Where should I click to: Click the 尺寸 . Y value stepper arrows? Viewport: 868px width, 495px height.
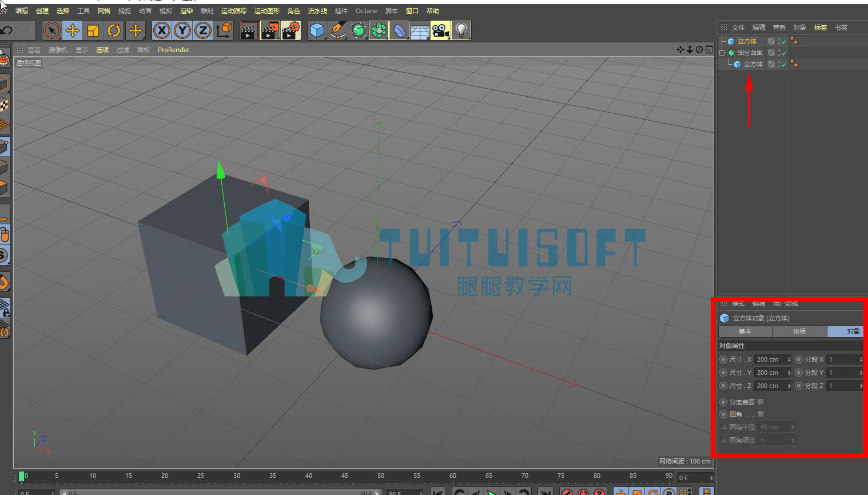point(789,373)
